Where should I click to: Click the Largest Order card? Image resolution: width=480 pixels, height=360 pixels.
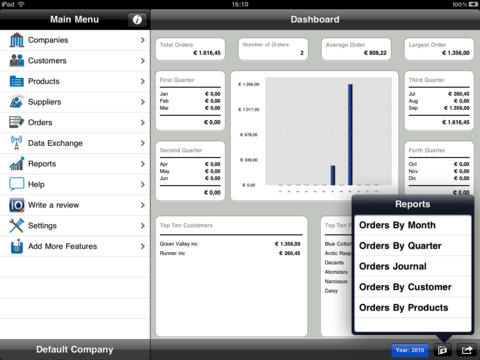tap(439, 49)
